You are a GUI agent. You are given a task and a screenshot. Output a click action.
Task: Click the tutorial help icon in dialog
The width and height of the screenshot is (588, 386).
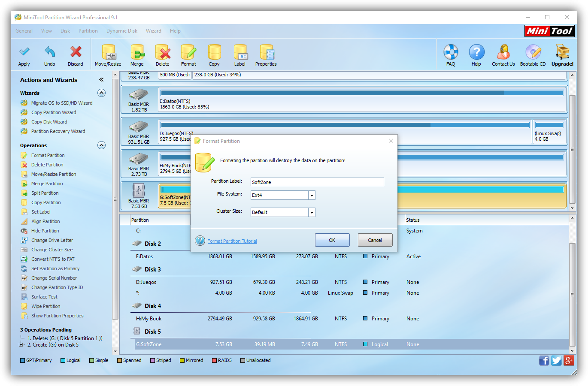point(200,241)
